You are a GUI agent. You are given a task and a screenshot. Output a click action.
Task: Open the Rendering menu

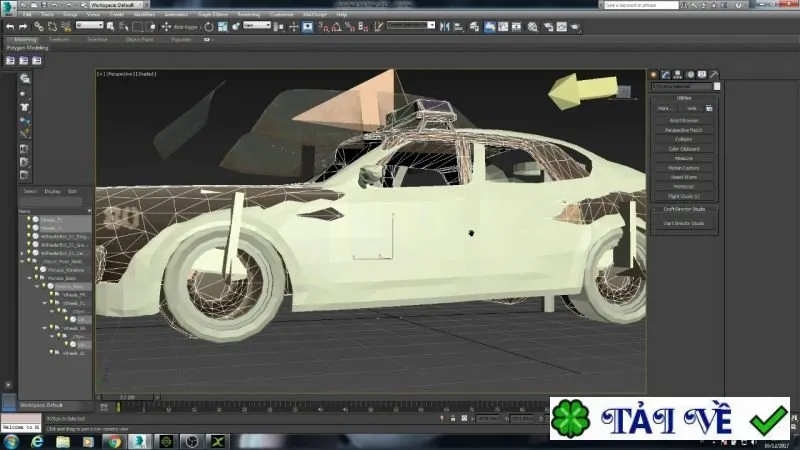coord(248,14)
